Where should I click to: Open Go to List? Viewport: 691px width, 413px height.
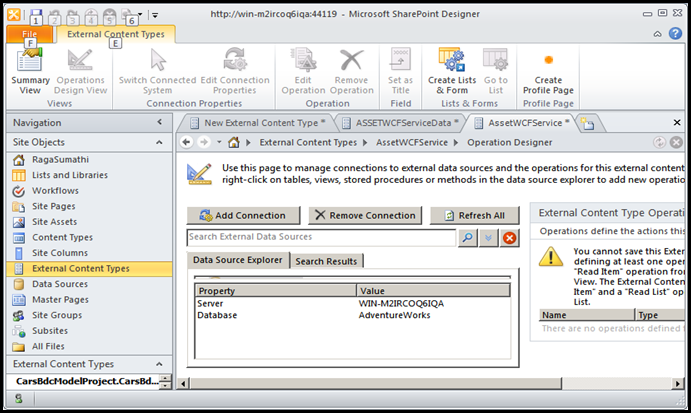[x=496, y=72]
